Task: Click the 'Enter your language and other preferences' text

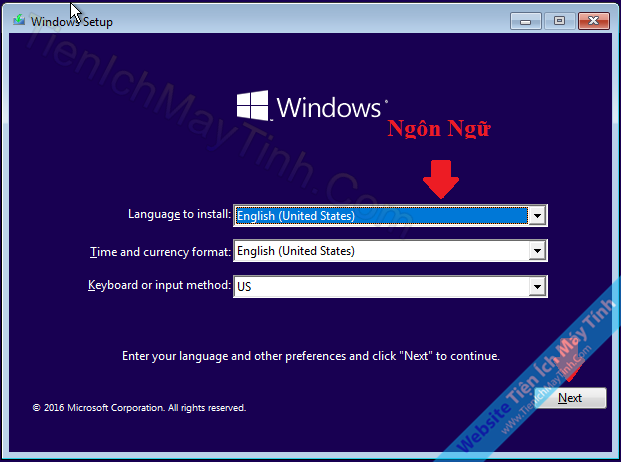Action: (x=311, y=356)
